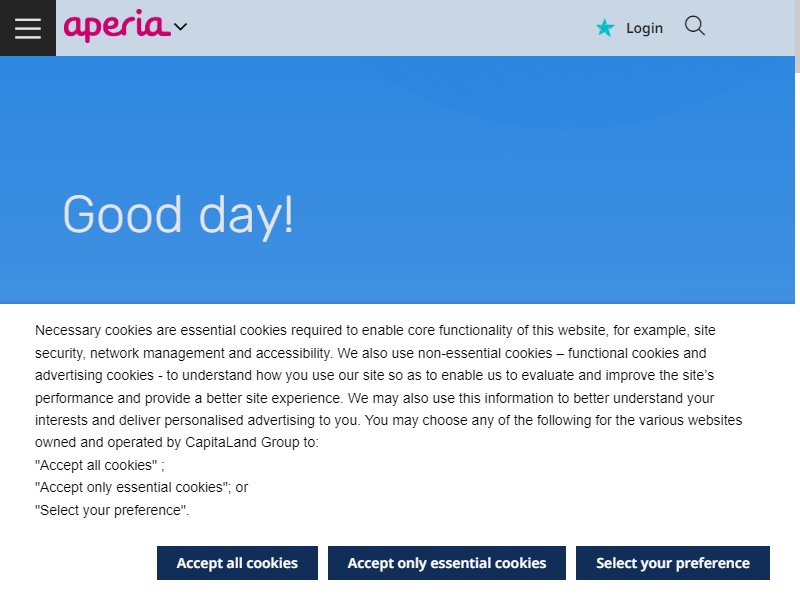Click the Good day! heading
The height and width of the screenshot is (600, 800).
(178, 216)
